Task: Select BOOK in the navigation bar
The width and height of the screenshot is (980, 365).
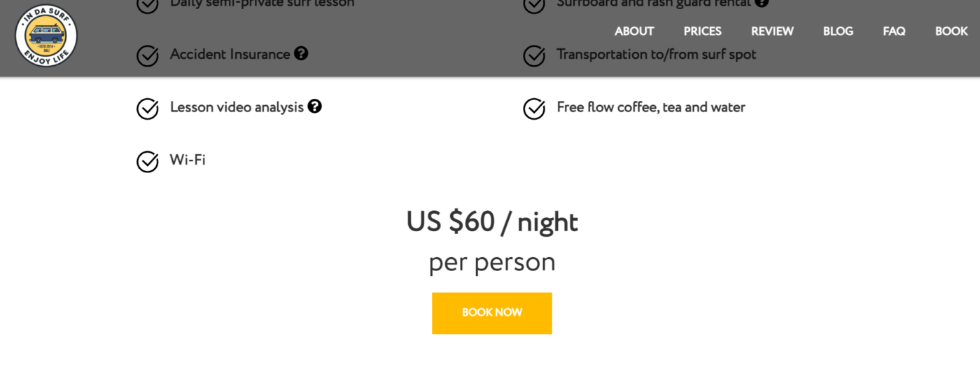Action: (951, 32)
